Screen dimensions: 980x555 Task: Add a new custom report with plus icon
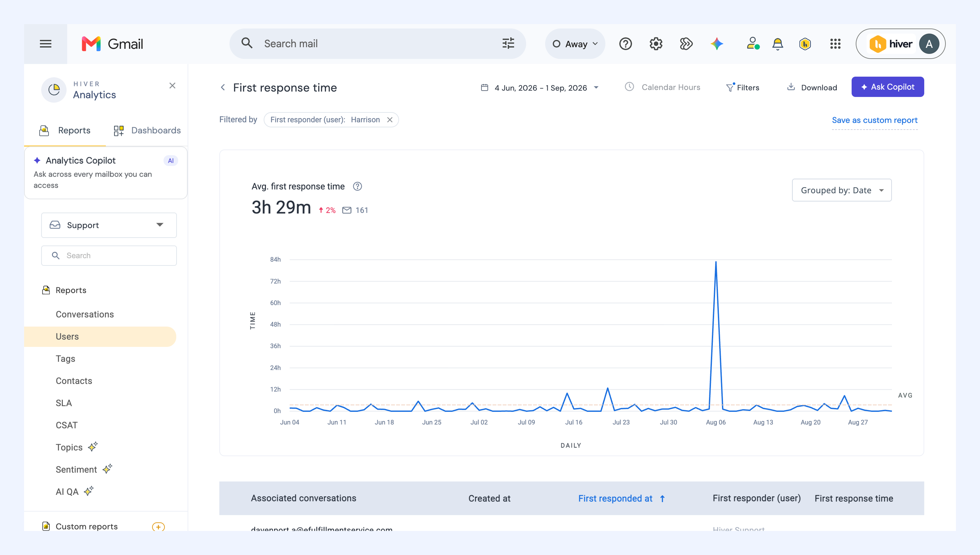pyautogui.click(x=158, y=526)
